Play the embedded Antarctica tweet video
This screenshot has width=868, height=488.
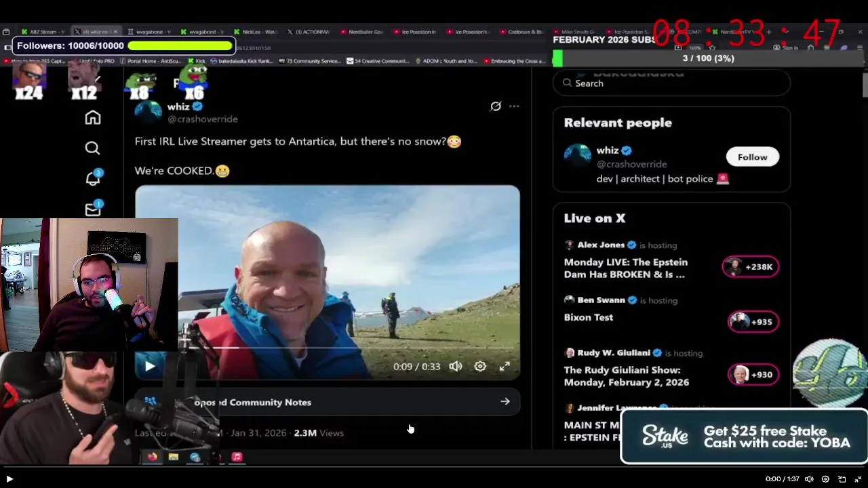[150, 366]
